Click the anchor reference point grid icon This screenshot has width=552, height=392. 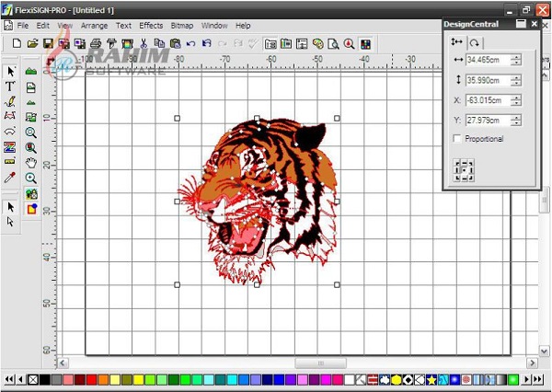coord(464,170)
